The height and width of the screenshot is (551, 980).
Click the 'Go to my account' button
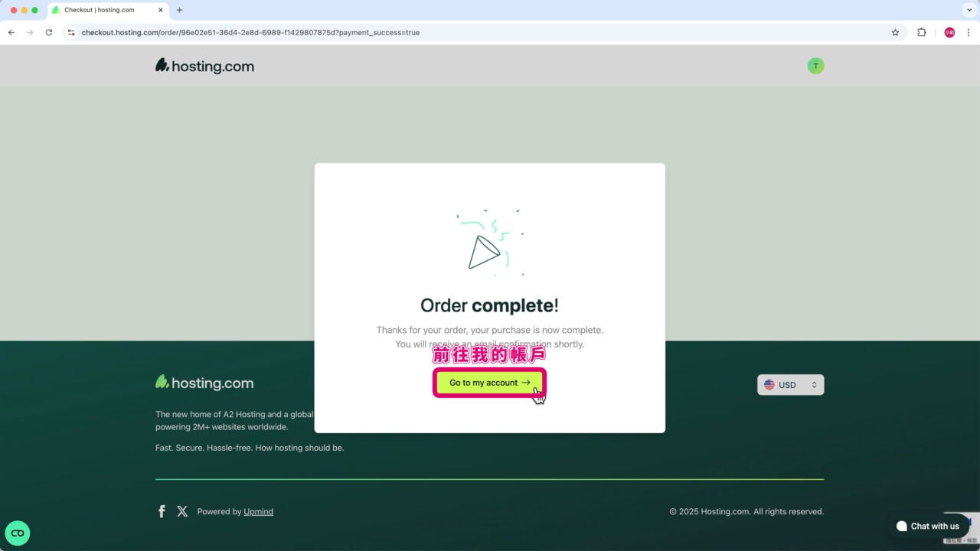(489, 383)
